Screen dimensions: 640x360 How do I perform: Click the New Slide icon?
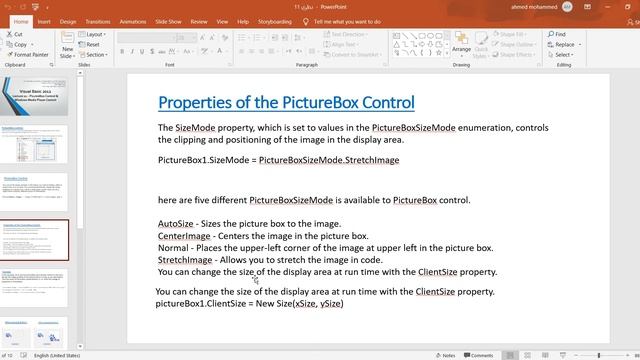coord(67,39)
